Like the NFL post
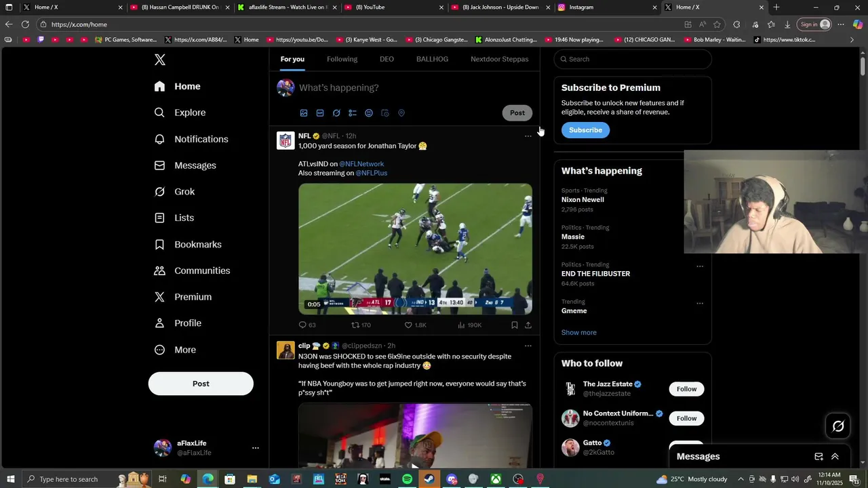This screenshot has height=488, width=868. tap(415, 325)
